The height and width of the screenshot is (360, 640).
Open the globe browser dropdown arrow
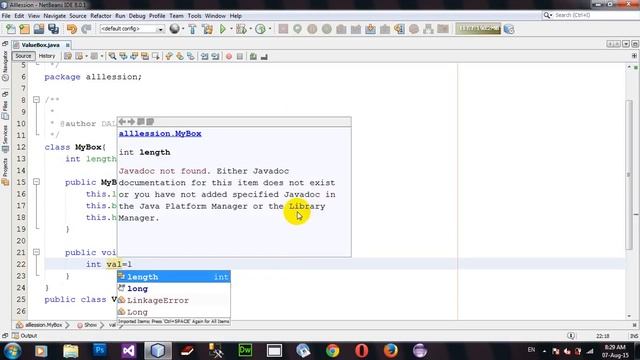(182, 29)
